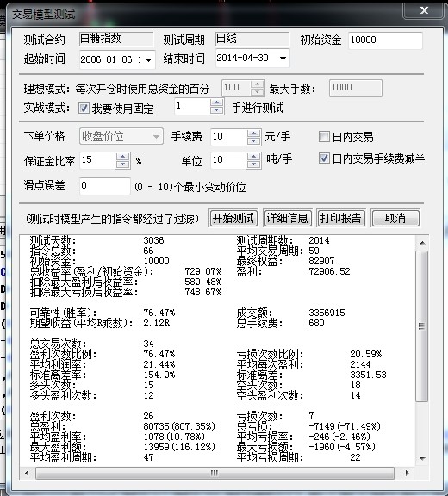The height and width of the screenshot is (496, 448).
Task: Click the 取消 button
Action: point(395,218)
